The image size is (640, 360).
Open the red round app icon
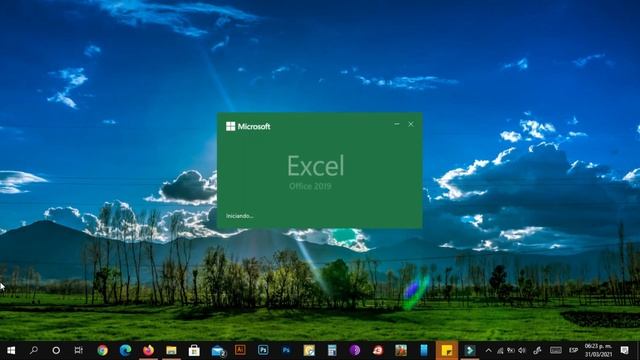[378, 350]
